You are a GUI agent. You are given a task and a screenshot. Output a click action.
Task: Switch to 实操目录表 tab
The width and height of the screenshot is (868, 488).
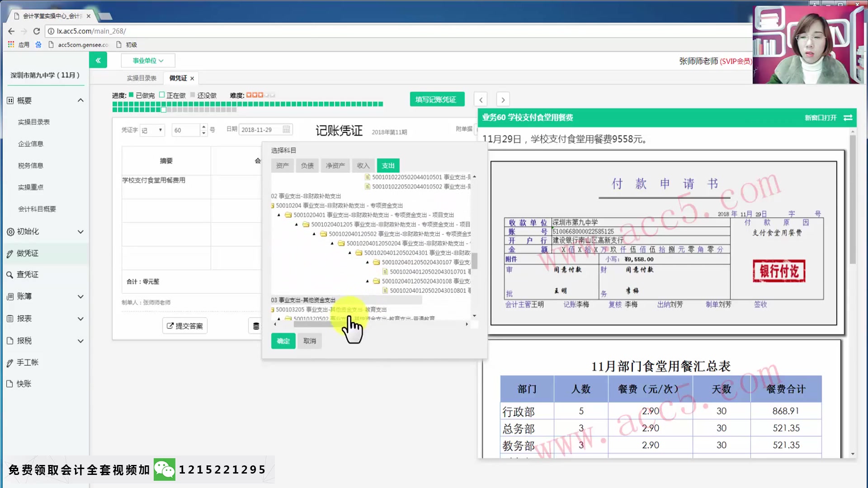[142, 78]
